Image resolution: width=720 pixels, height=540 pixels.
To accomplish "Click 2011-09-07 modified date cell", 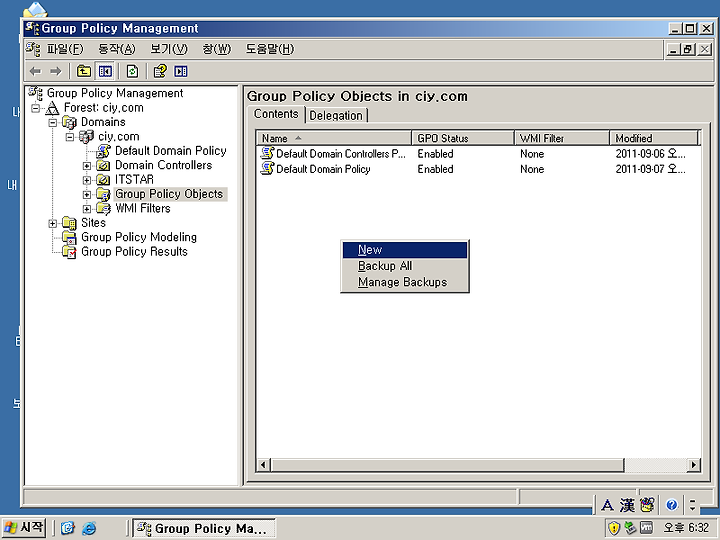I will point(650,169).
